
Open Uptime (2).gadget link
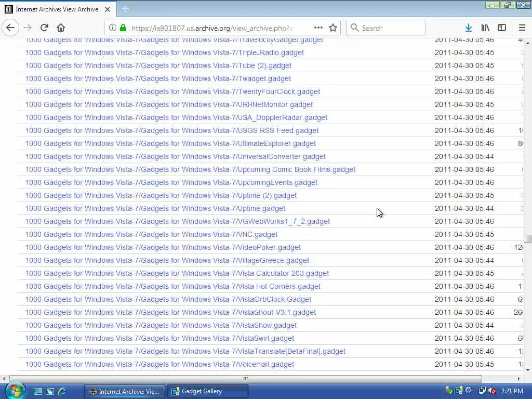pos(161,195)
